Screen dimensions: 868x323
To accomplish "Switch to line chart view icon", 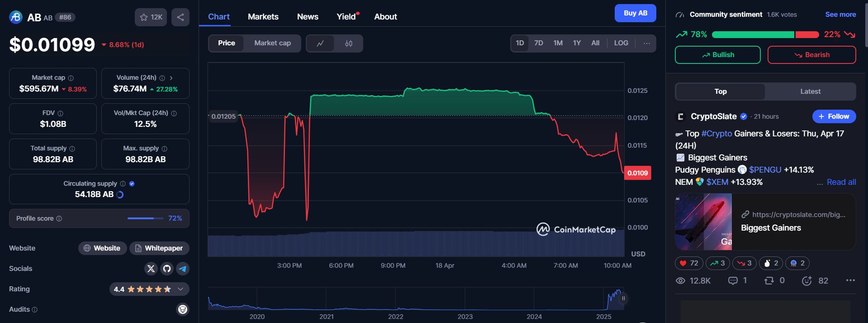I will [x=320, y=43].
